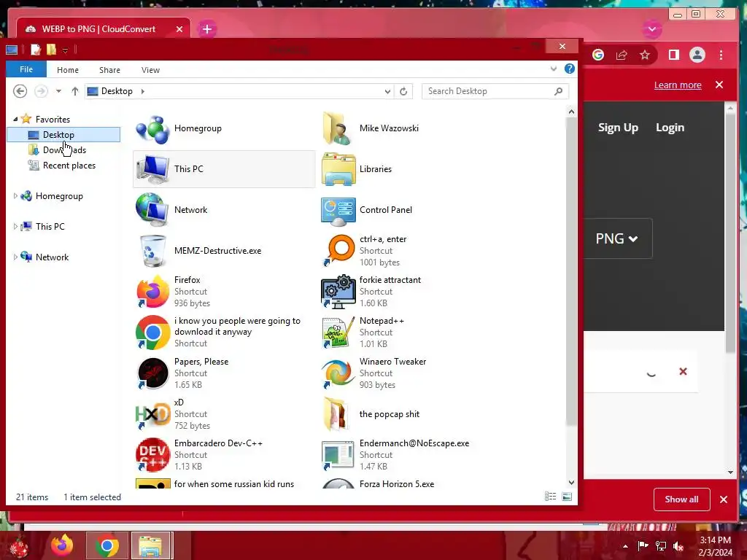Select MEMZ-Destructive.exe recycle bin icon
747x560 pixels.
(152, 251)
